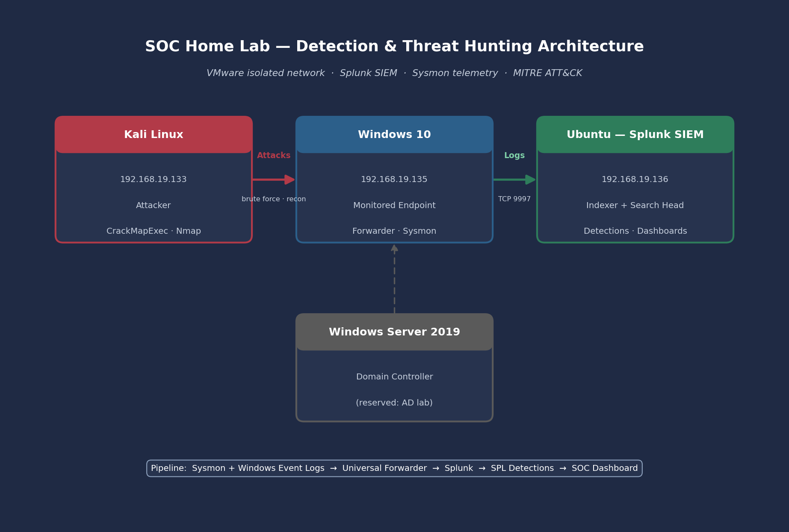Select the "Ubuntu — Splunk SIEM" box header
Image resolution: width=789 pixels, height=532 pixels.
click(x=635, y=135)
